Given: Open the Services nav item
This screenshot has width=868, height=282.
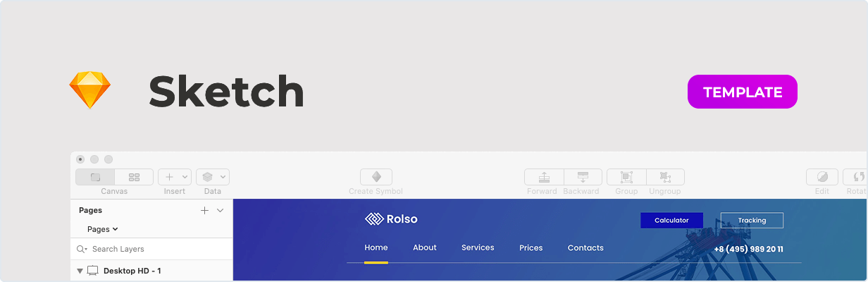Looking at the screenshot, I should coord(478,247).
